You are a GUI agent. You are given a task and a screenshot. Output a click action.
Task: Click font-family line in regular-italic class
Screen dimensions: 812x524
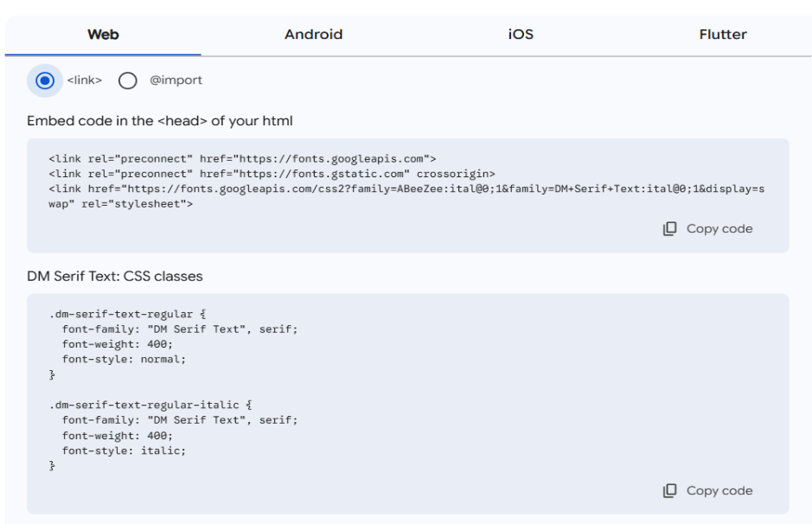pyautogui.click(x=180, y=420)
